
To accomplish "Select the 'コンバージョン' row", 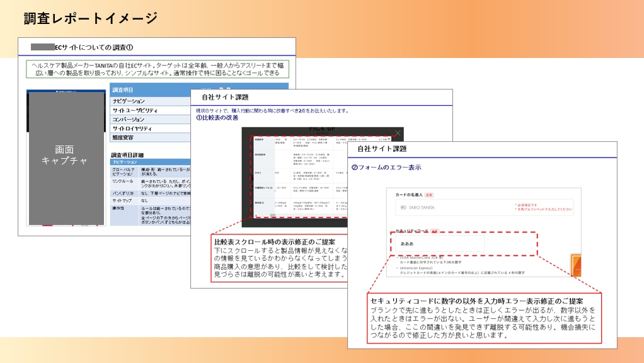I will point(151,120).
